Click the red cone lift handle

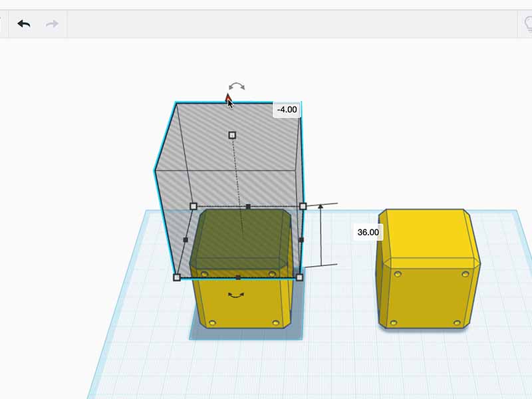(228, 98)
